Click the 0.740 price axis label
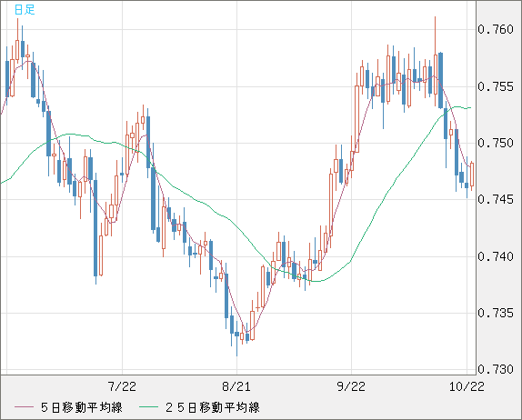This screenshot has width=522, height=420. tap(496, 256)
